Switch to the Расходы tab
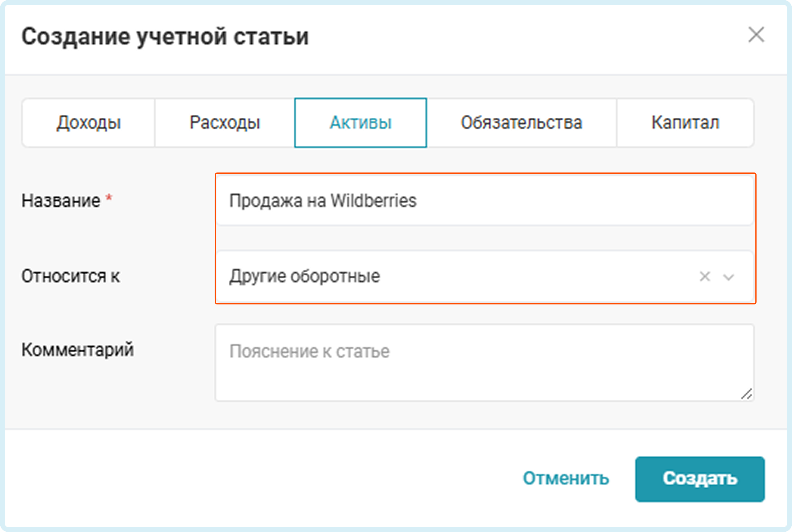The height and width of the screenshot is (532, 792). [x=224, y=123]
